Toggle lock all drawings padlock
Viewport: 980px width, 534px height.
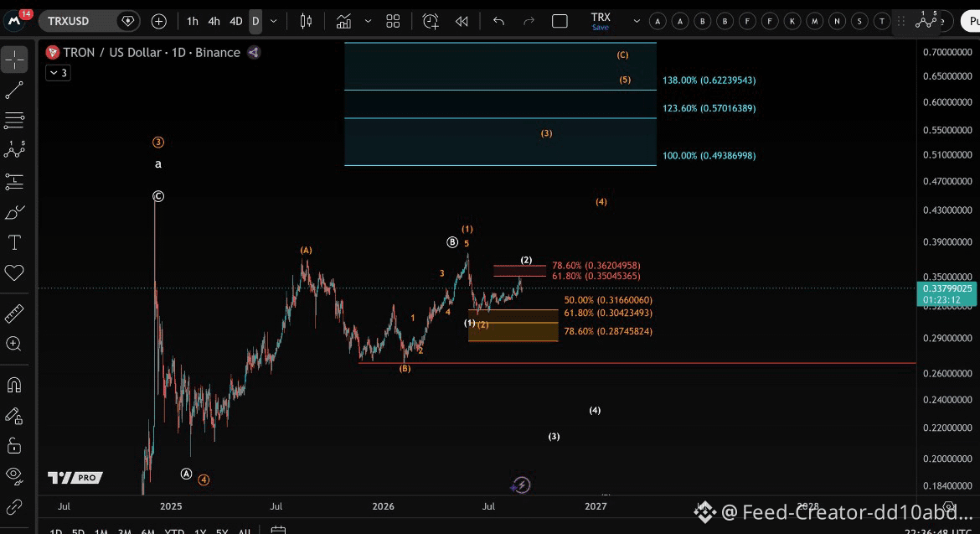[14, 446]
